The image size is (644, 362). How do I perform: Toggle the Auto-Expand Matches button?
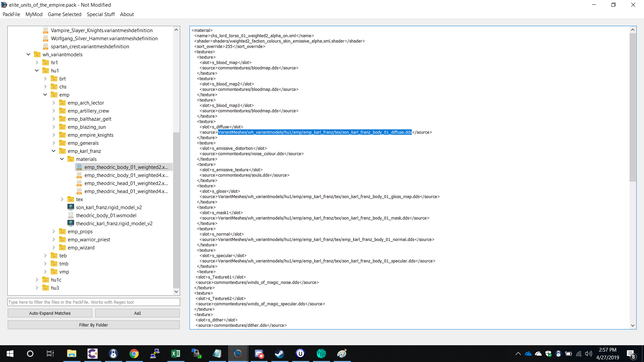(x=50, y=313)
